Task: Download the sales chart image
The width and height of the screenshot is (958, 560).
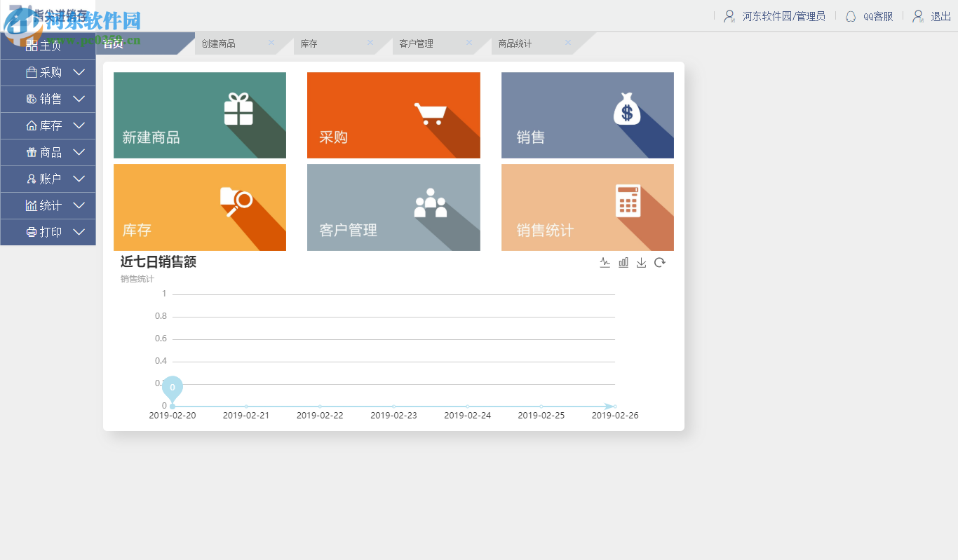Action: pyautogui.click(x=641, y=263)
